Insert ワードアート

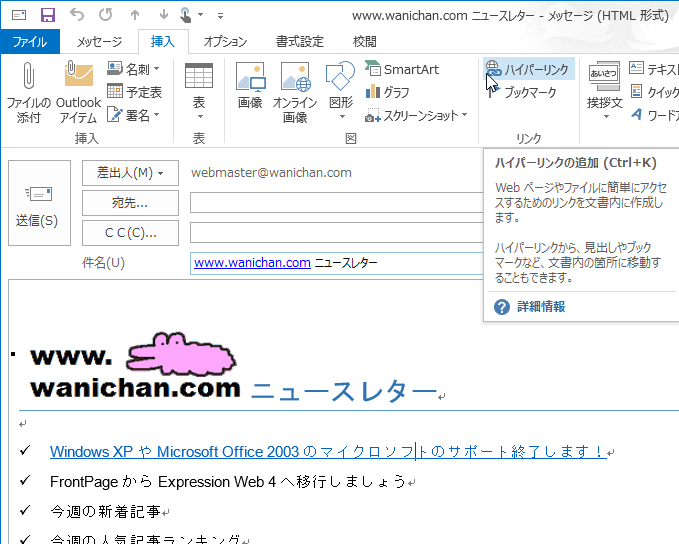point(653,115)
